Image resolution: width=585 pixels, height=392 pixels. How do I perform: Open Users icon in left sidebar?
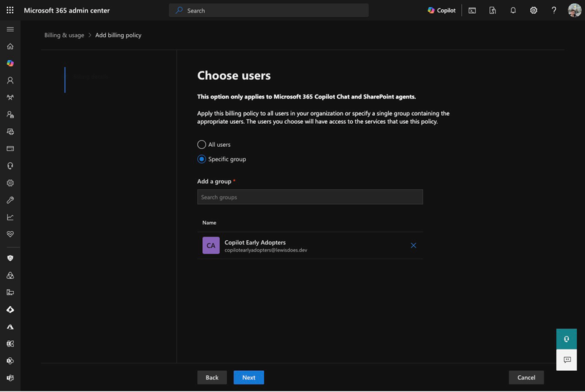pos(10,81)
